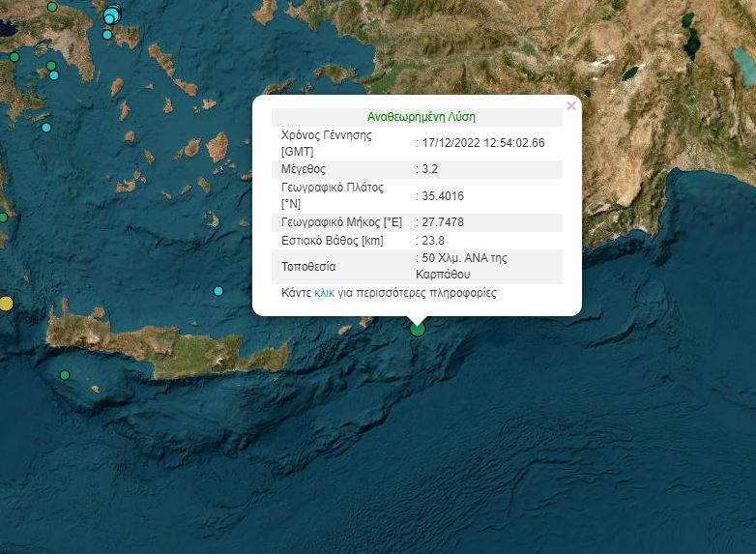Viewport: 756px width, 554px height.
Task: Select the single cyan marker below the Evia cluster
Action: [107, 35]
